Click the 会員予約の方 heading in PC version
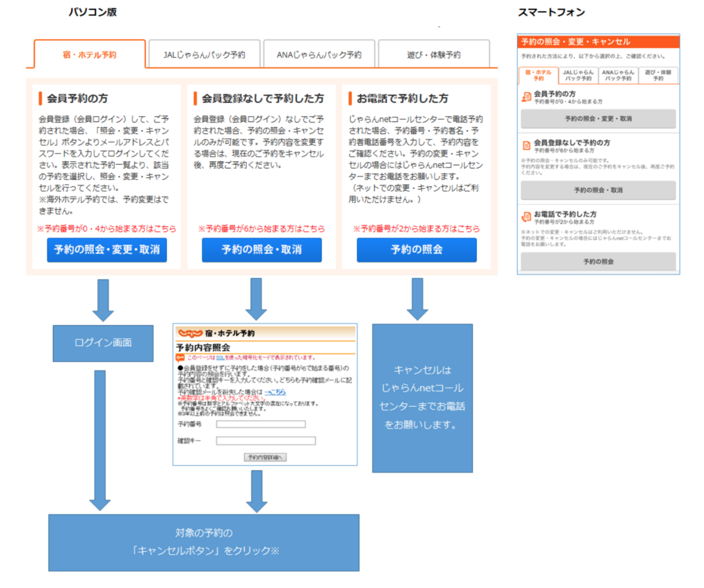The width and height of the screenshot is (704, 588). (77, 98)
